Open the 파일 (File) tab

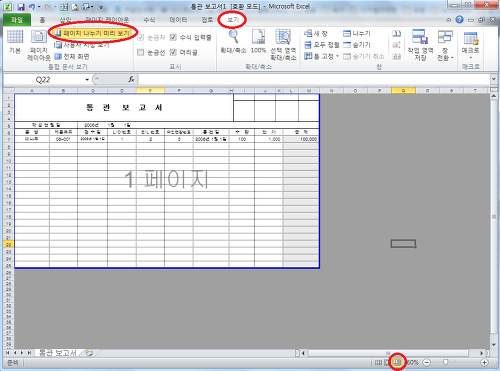pyautogui.click(x=17, y=20)
